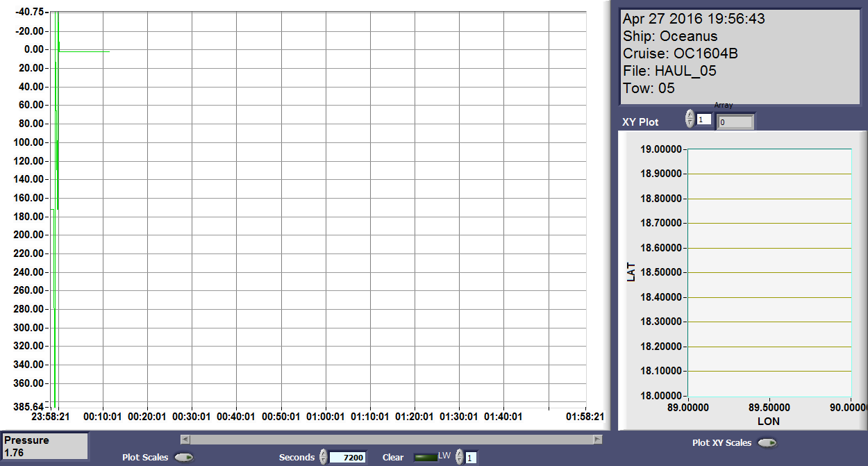Click the y-axis label 0.00
Image resolution: width=868 pixels, height=466 pixels.
(x=35, y=49)
